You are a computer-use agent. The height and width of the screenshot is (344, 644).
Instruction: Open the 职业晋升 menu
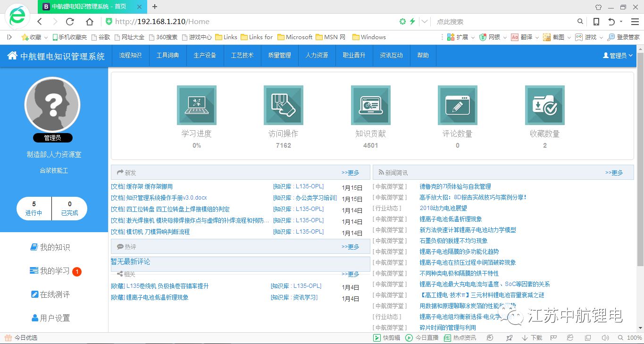point(354,56)
